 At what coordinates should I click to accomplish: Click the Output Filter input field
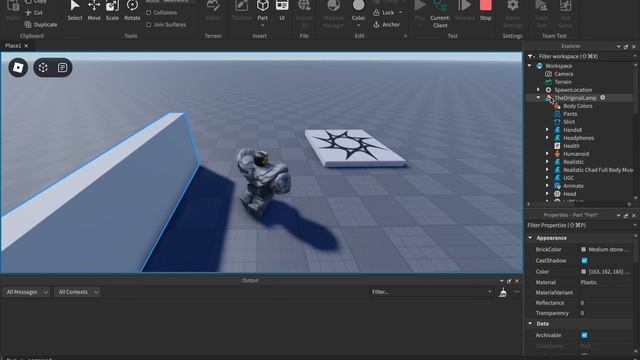click(x=431, y=292)
